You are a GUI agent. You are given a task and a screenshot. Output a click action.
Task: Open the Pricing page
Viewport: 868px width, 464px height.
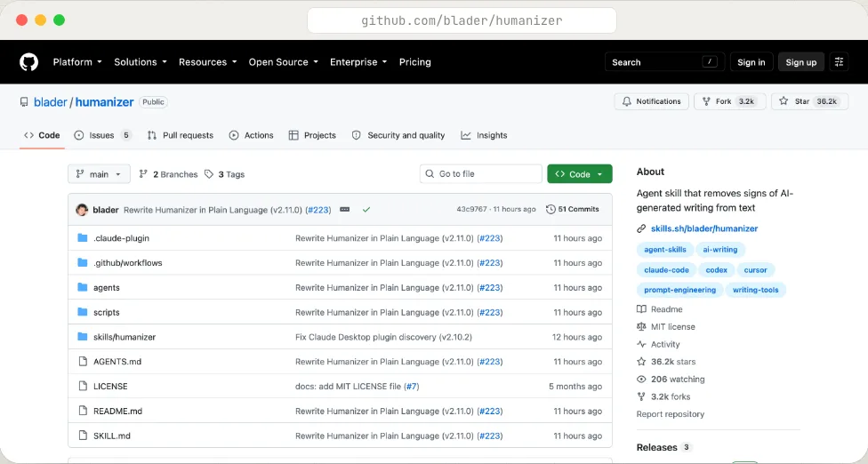[415, 62]
